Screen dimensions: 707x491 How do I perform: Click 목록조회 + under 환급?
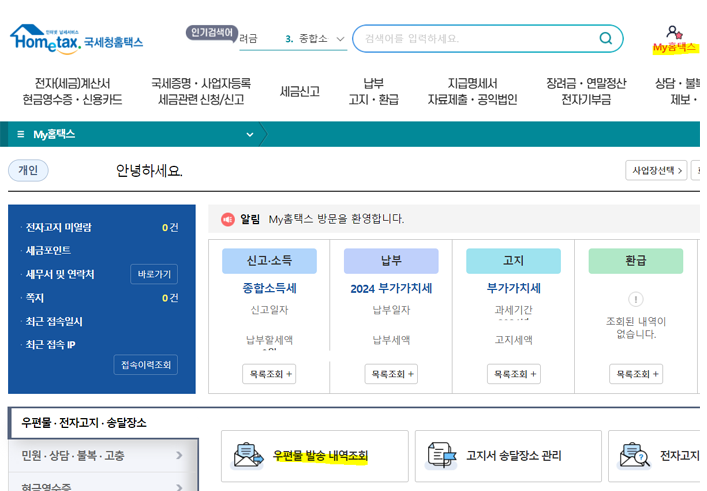tap(636, 374)
